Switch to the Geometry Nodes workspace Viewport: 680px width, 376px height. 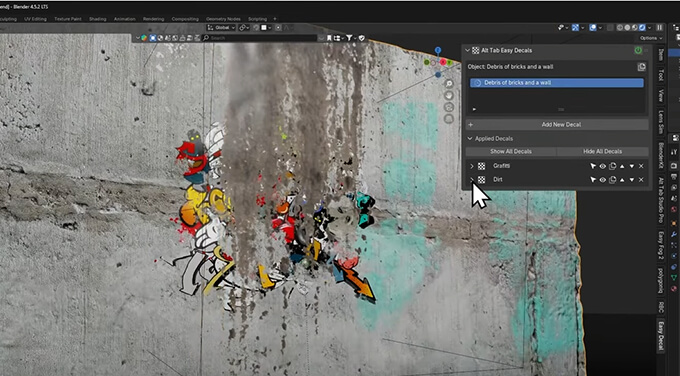(x=223, y=19)
